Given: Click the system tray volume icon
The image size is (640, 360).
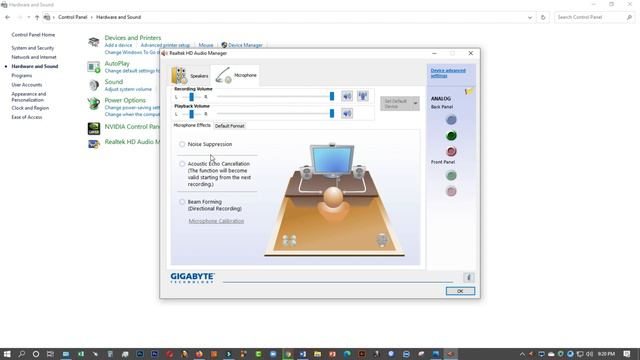Looking at the screenshot, I should click(589, 354).
